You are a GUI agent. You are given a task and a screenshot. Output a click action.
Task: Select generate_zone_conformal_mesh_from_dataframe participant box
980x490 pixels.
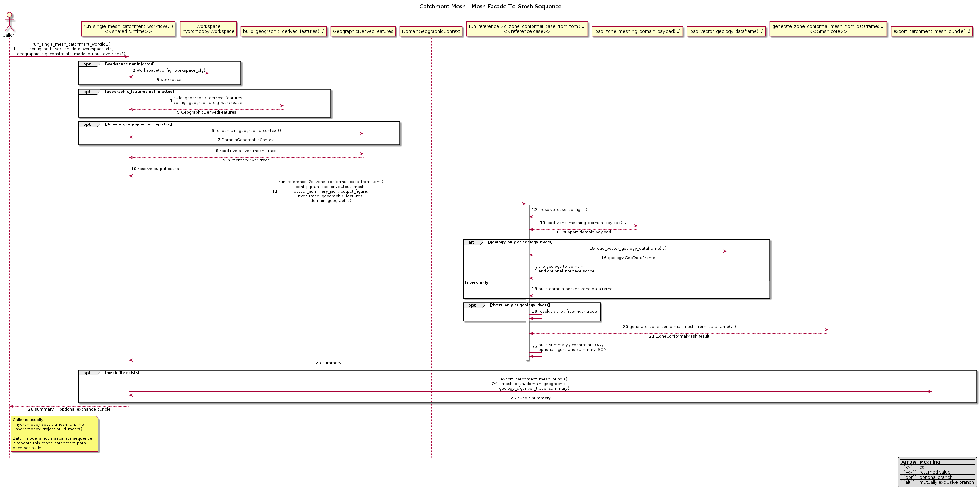coord(828,29)
